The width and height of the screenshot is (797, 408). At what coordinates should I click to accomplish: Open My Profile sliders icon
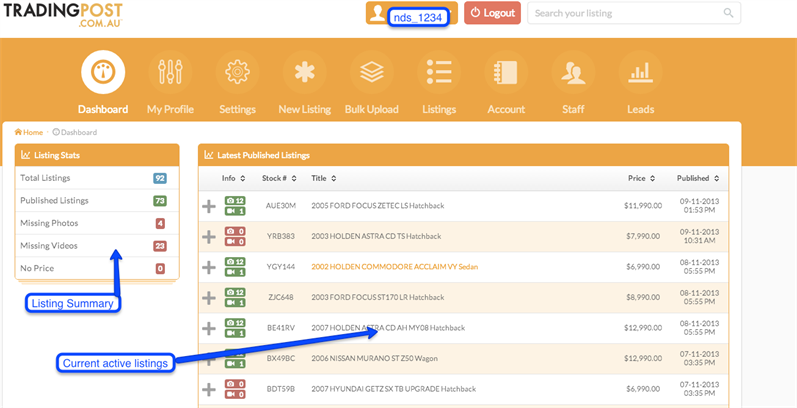[x=170, y=74]
